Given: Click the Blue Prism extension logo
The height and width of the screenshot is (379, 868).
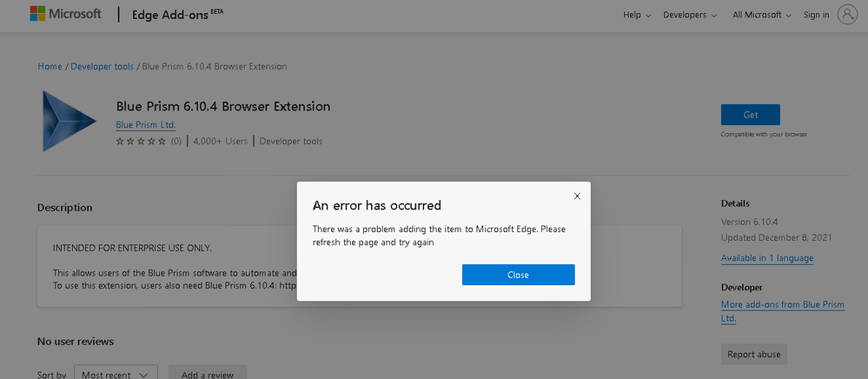Looking at the screenshot, I should (70, 121).
